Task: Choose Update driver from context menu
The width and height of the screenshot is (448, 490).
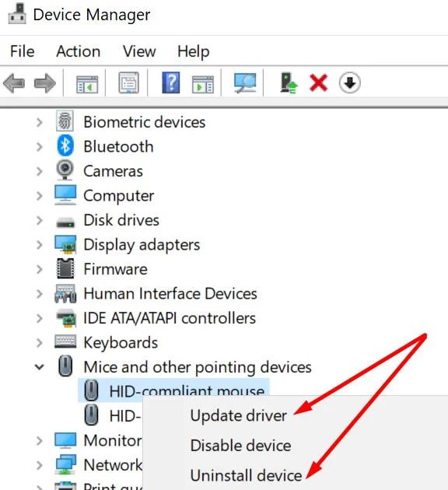Action: click(x=238, y=415)
